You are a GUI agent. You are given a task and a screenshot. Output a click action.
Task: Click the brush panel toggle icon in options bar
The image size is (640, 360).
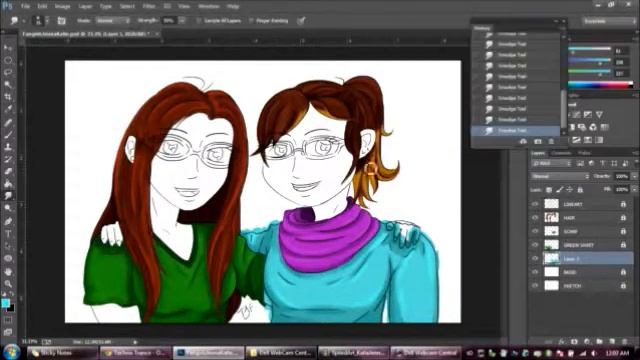point(61,20)
